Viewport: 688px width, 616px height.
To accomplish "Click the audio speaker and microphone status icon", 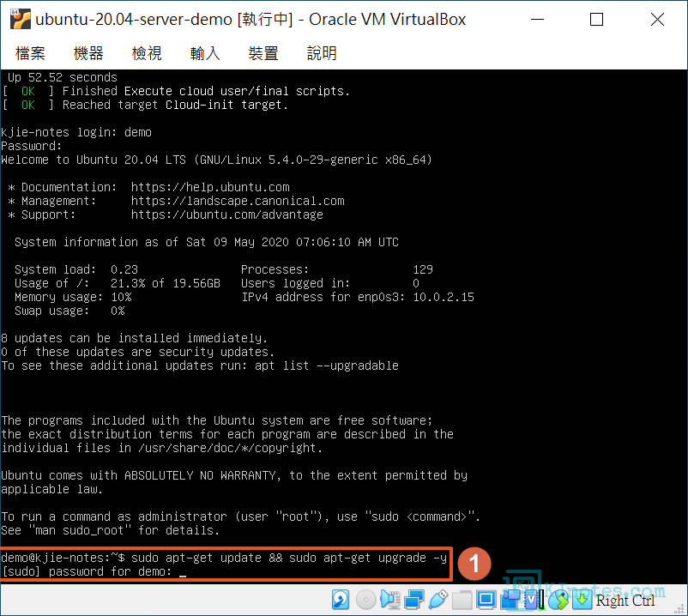I will click(389, 600).
